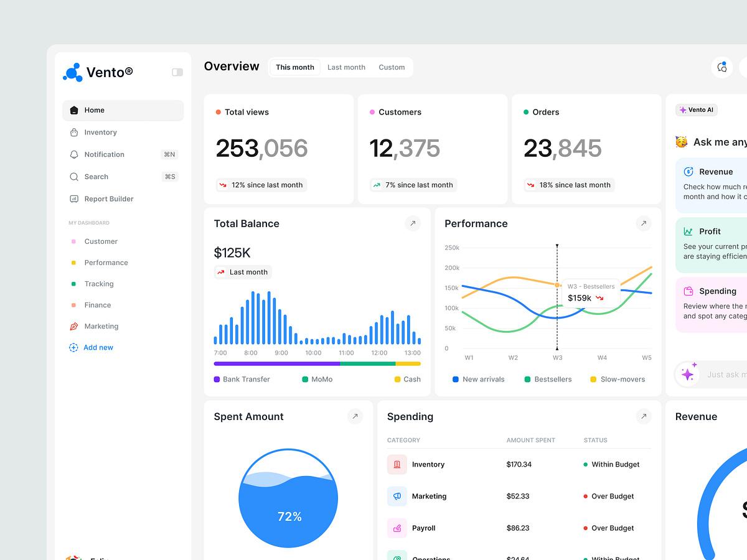Select the Report Builder chart icon

pos(75,198)
